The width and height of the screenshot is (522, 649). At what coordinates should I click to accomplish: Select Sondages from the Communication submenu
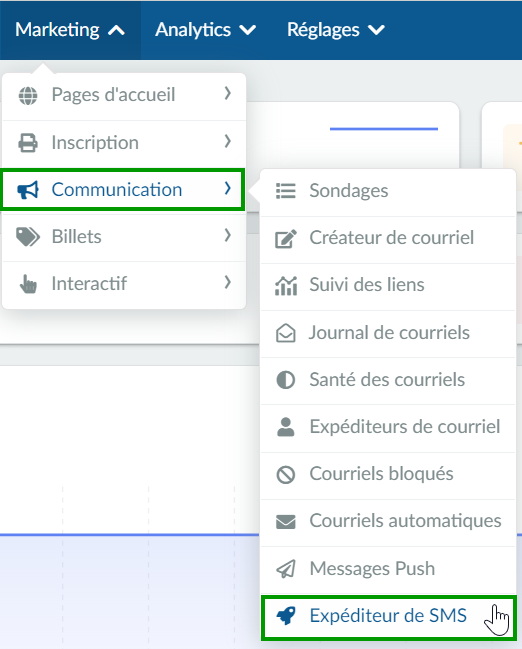click(x=388, y=191)
